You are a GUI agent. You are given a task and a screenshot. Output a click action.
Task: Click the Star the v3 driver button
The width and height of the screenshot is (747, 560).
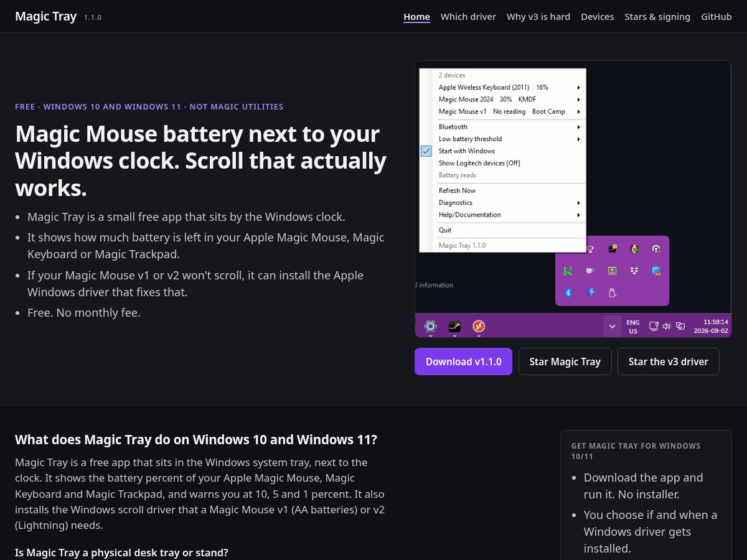(668, 362)
